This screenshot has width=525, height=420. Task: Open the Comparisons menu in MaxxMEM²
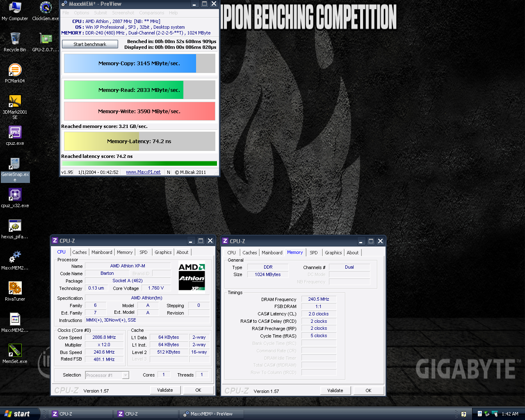click(x=152, y=13)
